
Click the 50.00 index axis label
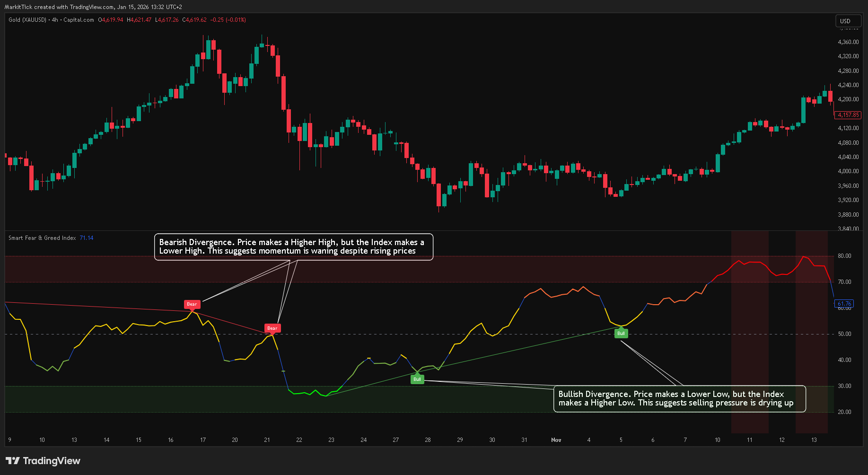[844, 334]
